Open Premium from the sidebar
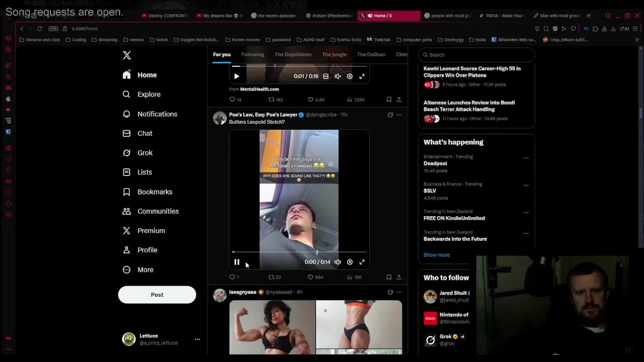This screenshot has width=644, height=362. pos(144,230)
